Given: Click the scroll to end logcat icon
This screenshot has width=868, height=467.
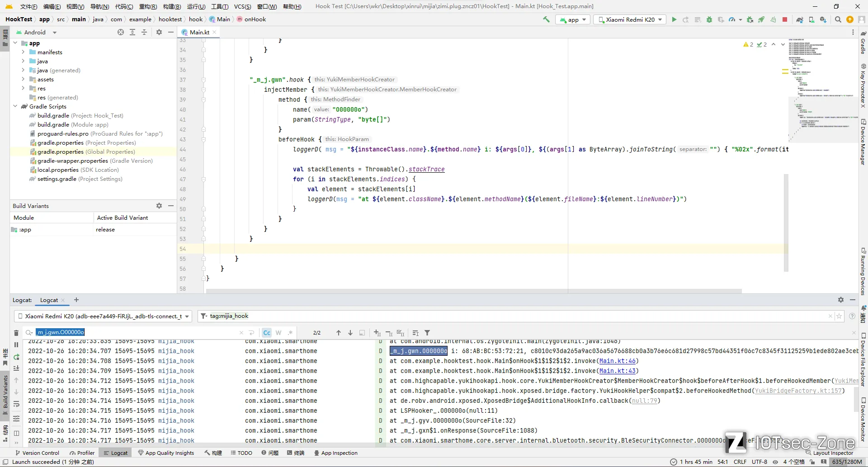Looking at the screenshot, I should point(16,368).
